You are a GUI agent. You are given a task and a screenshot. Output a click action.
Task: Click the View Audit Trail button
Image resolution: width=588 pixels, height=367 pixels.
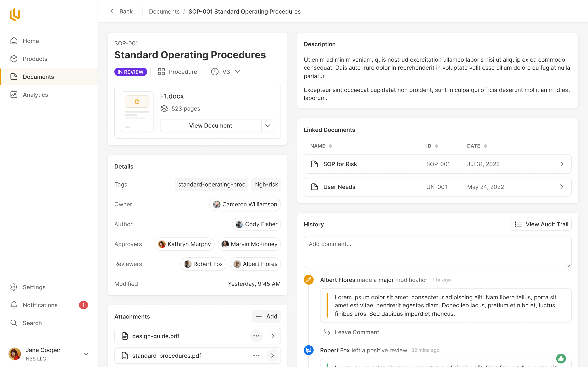(x=541, y=224)
